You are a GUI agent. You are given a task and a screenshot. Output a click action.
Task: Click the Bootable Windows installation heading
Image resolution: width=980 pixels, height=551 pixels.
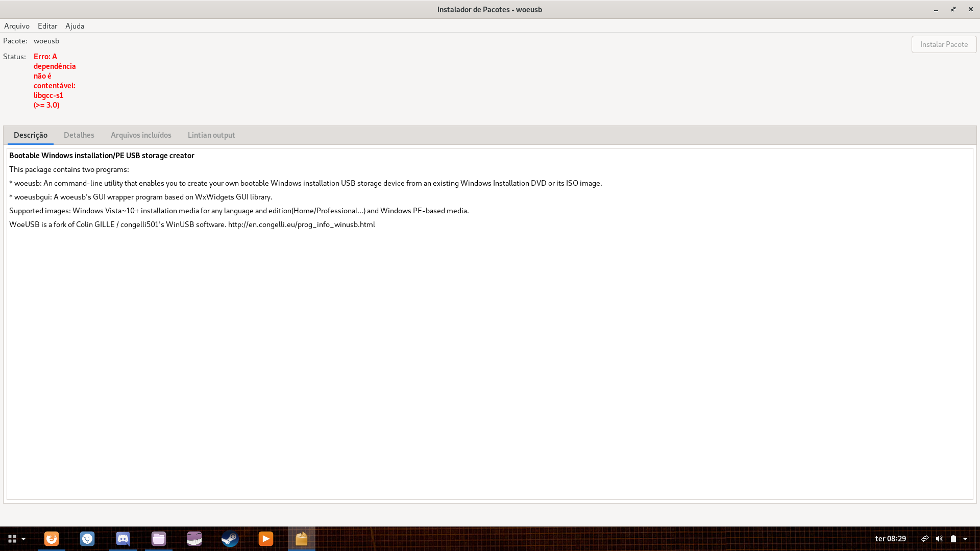[102, 156]
